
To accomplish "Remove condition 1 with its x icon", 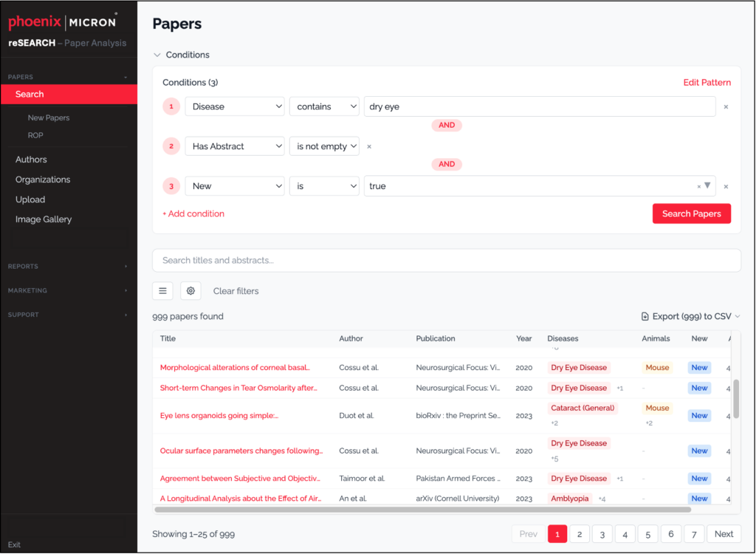I will pyautogui.click(x=726, y=107).
